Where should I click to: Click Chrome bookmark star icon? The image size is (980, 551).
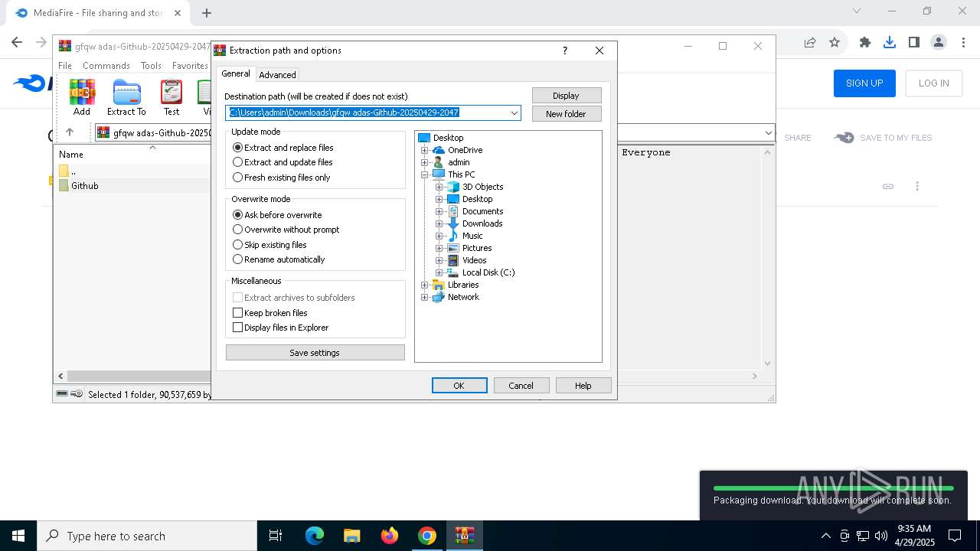pyautogui.click(x=835, y=42)
